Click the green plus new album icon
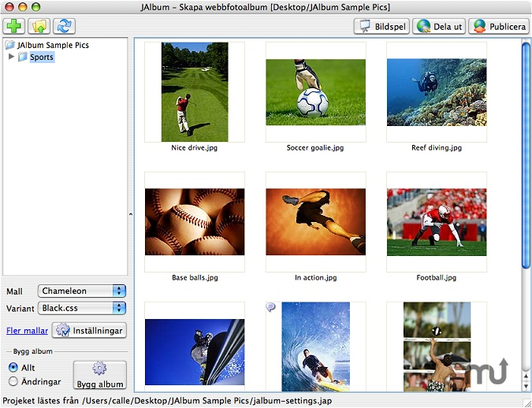The image size is (532, 408). (x=14, y=26)
